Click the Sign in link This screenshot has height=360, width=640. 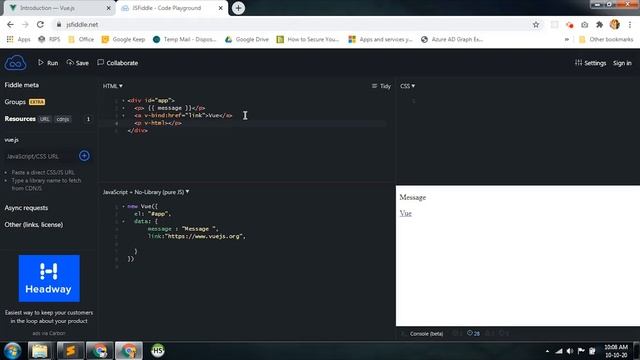pyautogui.click(x=622, y=63)
